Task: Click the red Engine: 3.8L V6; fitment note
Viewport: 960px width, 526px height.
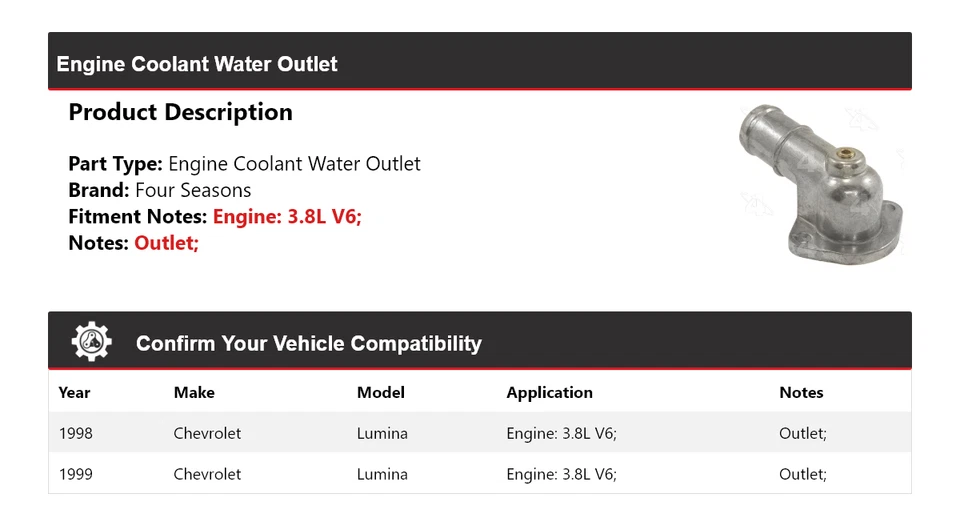Action: coord(287,216)
